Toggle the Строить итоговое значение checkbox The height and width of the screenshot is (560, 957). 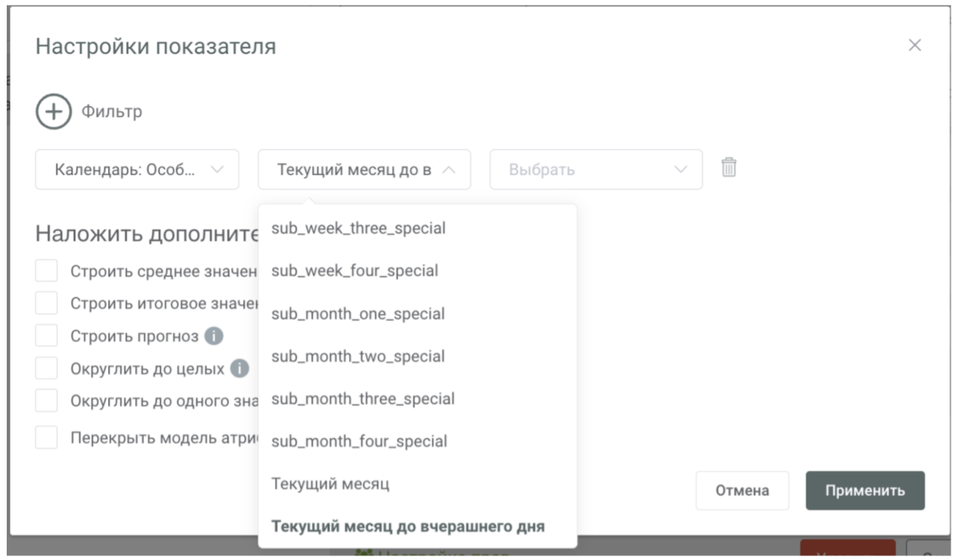[x=46, y=303]
